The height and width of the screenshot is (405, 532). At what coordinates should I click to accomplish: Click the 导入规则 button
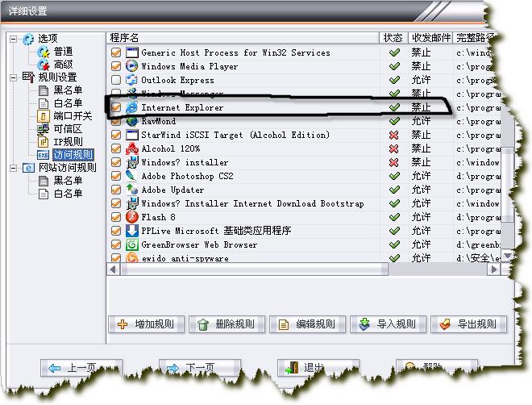click(x=389, y=324)
